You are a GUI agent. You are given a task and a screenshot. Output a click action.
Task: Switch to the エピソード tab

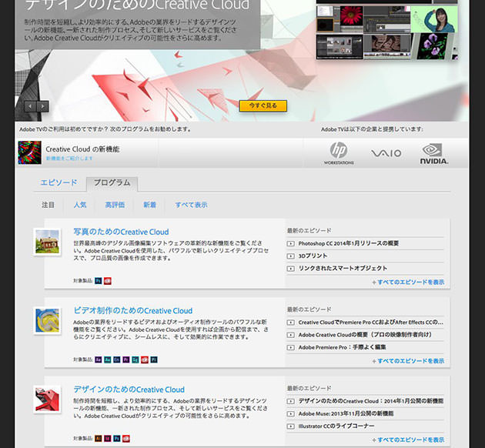[59, 182]
